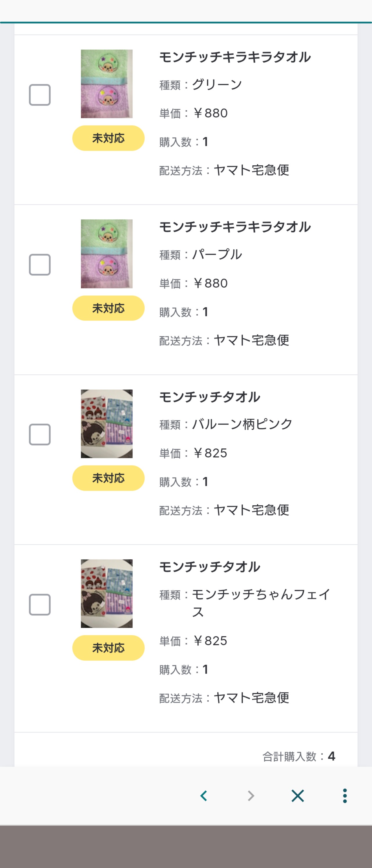Tap the 合計購入数 total count
The height and width of the screenshot is (868, 372).
click(x=299, y=756)
